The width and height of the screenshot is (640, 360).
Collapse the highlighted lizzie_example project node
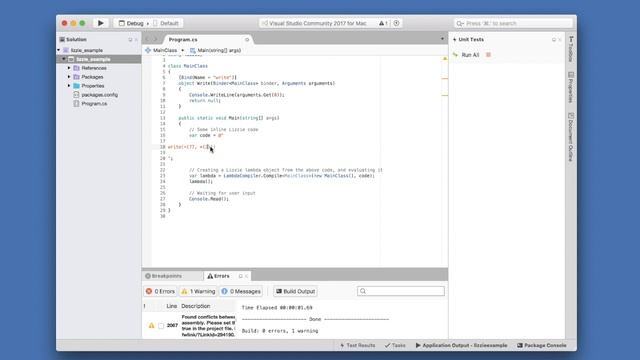tap(64, 59)
